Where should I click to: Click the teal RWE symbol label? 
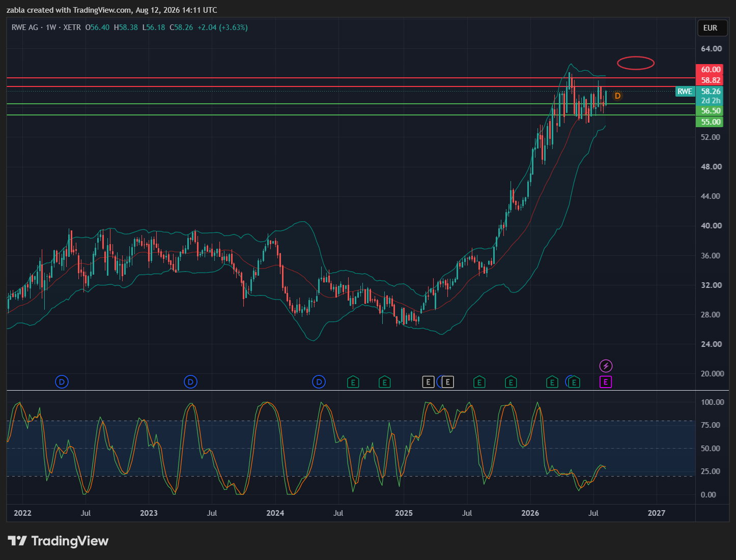tap(685, 92)
